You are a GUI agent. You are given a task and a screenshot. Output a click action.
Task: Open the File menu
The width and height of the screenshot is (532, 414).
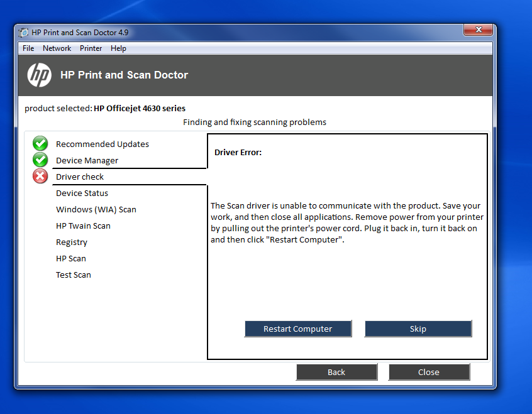tap(28, 48)
